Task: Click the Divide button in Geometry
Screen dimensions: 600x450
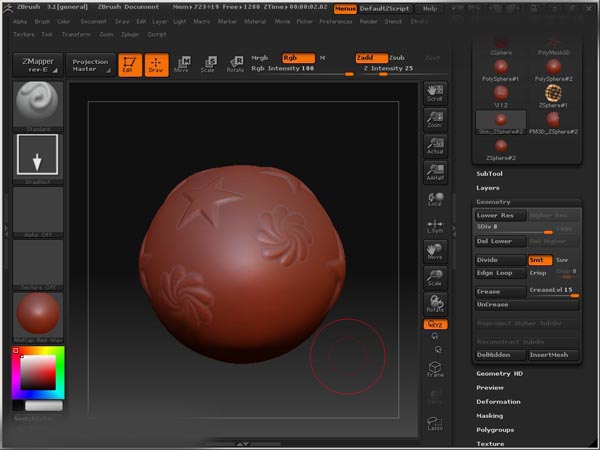Action: 499,260
